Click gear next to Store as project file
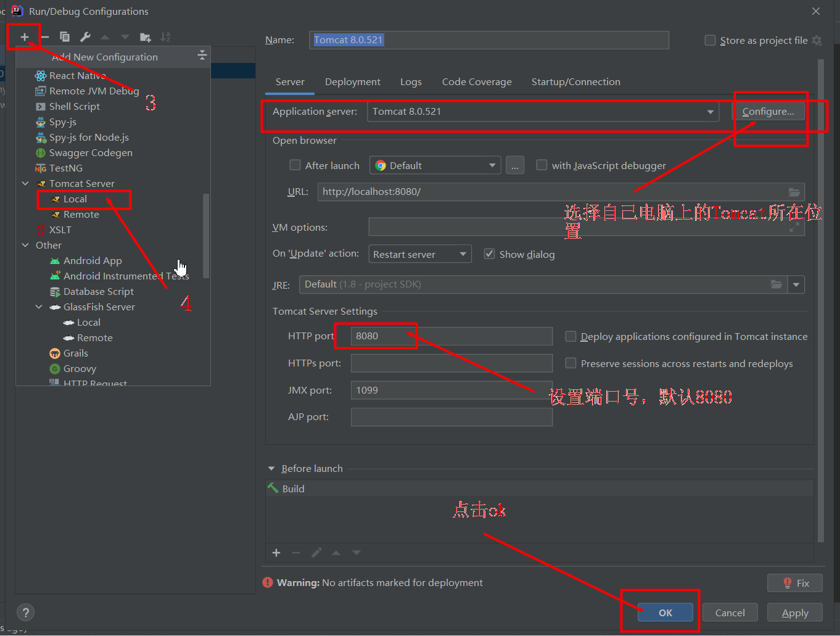Image resolution: width=840 pixels, height=636 pixels. [x=817, y=40]
